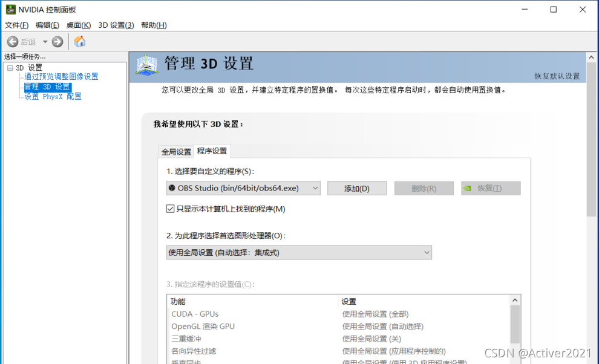
Task: Open the OBS Studio program dropdown
Action: 243,188
